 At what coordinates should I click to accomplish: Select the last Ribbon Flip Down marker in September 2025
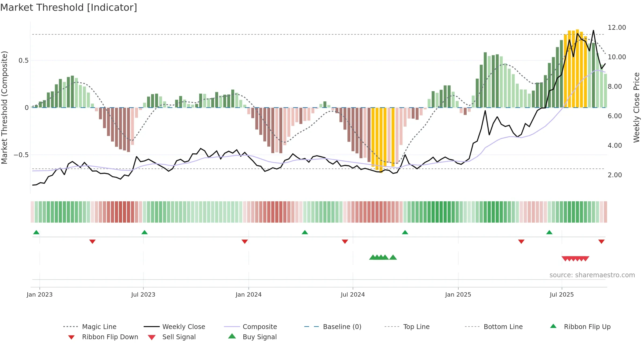[x=601, y=242]
